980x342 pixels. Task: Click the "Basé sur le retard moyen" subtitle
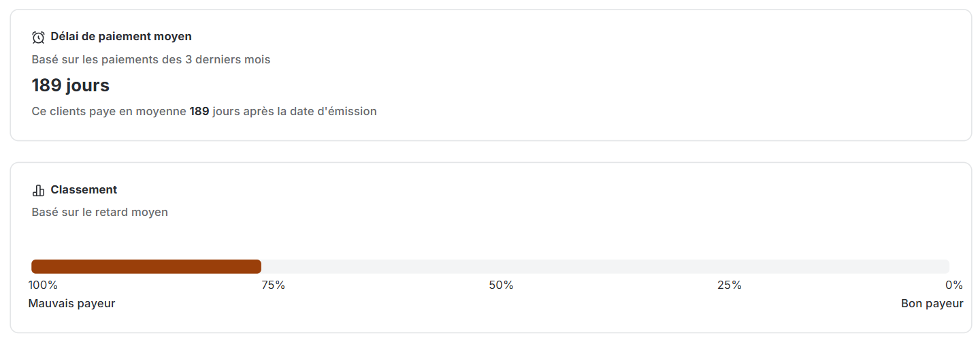point(100,213)
